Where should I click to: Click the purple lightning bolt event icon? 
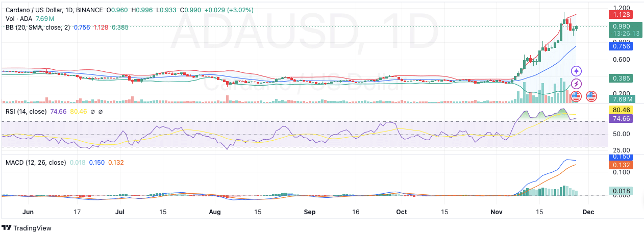coord(576,84)
